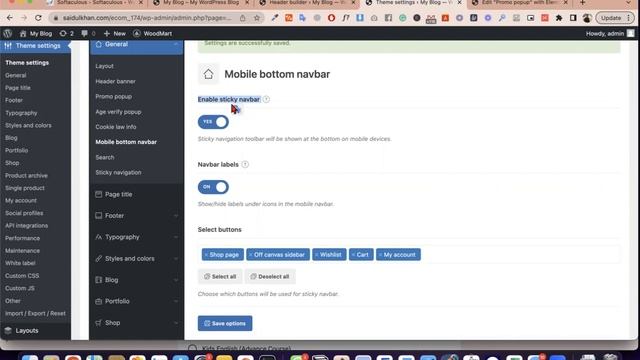Toggle Navbar labels switch
The width and height of the screenshot is (640, 360).
pos(213,187)
